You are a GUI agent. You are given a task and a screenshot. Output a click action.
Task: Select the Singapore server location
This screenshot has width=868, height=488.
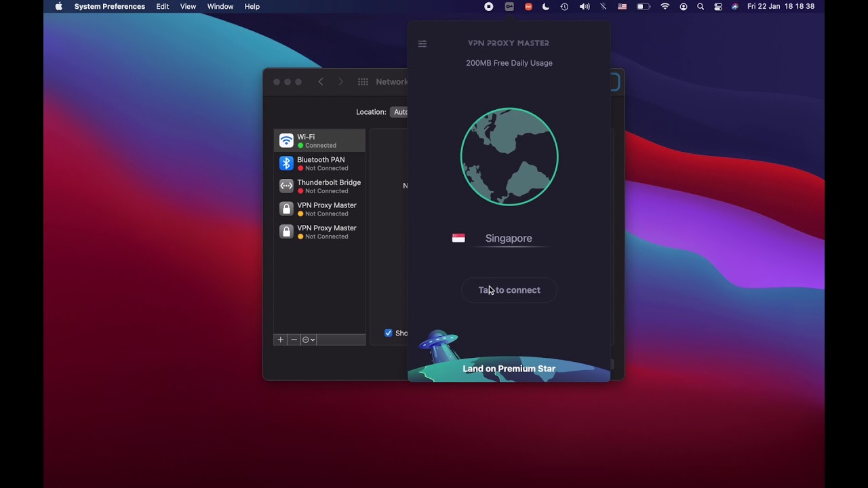(x=509, y=239)
